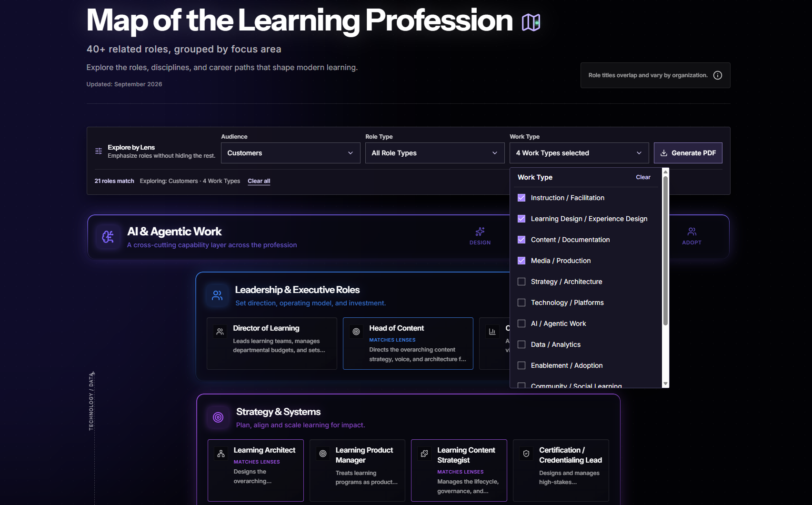Open the Learning Product Manager role card
Viewport: 812px width, 505px height.
click(x=357, y=470)
